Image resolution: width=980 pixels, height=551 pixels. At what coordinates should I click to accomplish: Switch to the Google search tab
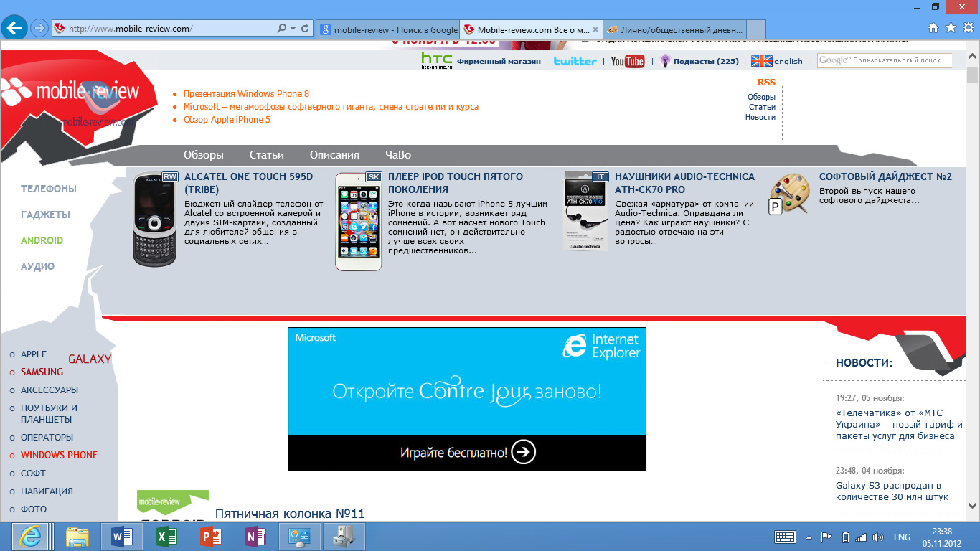387,29
